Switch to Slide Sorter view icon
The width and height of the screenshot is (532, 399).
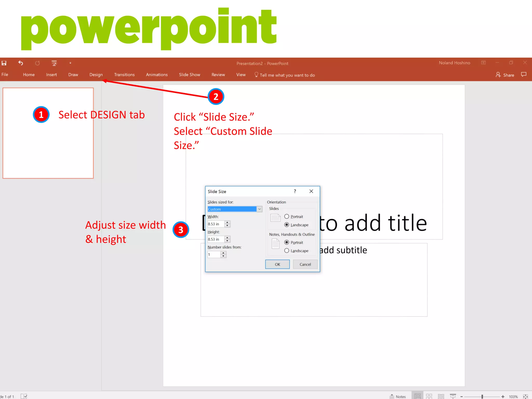coord(429,396)
